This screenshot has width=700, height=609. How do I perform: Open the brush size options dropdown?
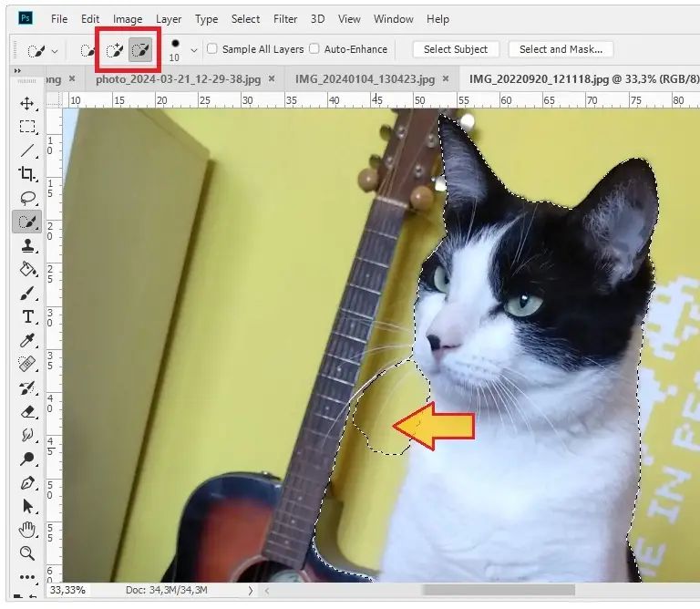[x=194, y=50]
